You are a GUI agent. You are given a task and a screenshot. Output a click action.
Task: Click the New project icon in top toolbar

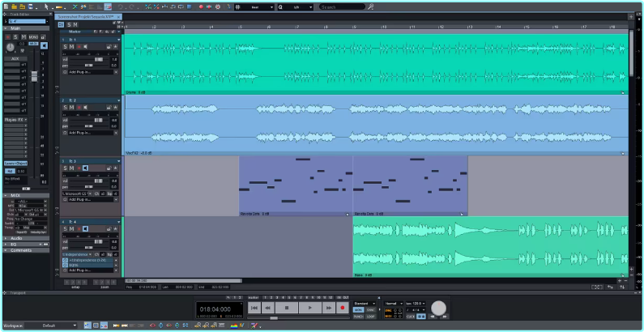coord(6,7)
